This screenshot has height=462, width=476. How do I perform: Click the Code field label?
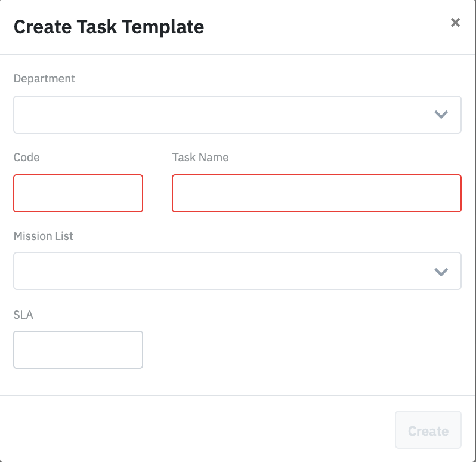pyautogui.click(x=27, y=158)
